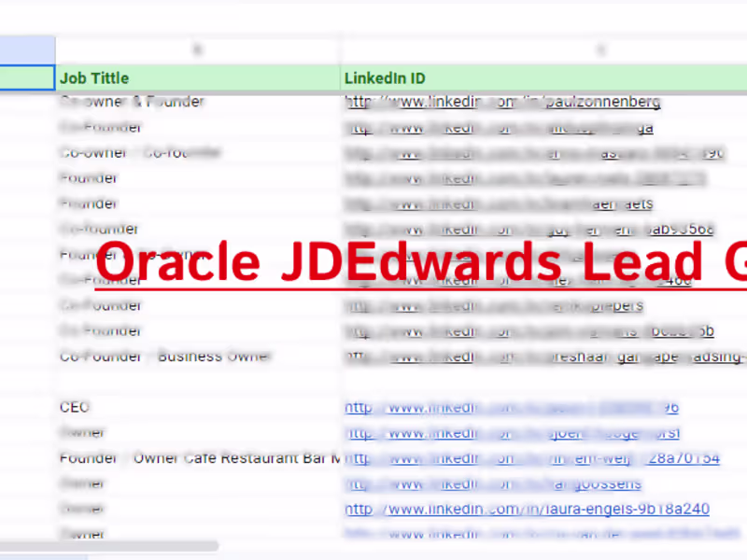Click the "Founder / Owner Cafe Restaurant Bar" cell
This screenshot has width=747, height=560.
187,457
